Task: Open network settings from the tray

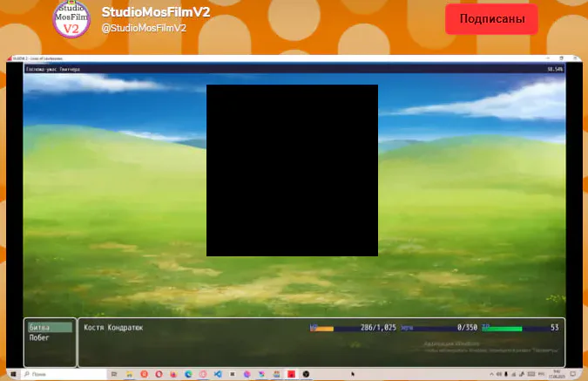Action: [514, 374]
